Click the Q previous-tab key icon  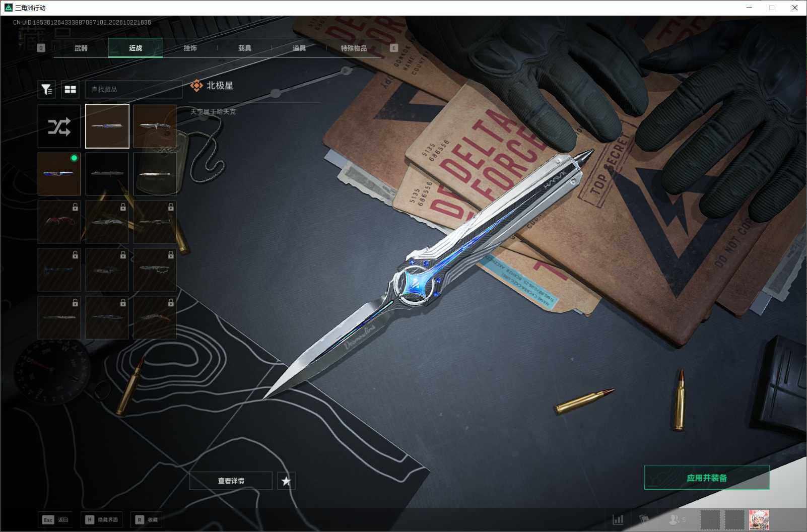[41, 48]
